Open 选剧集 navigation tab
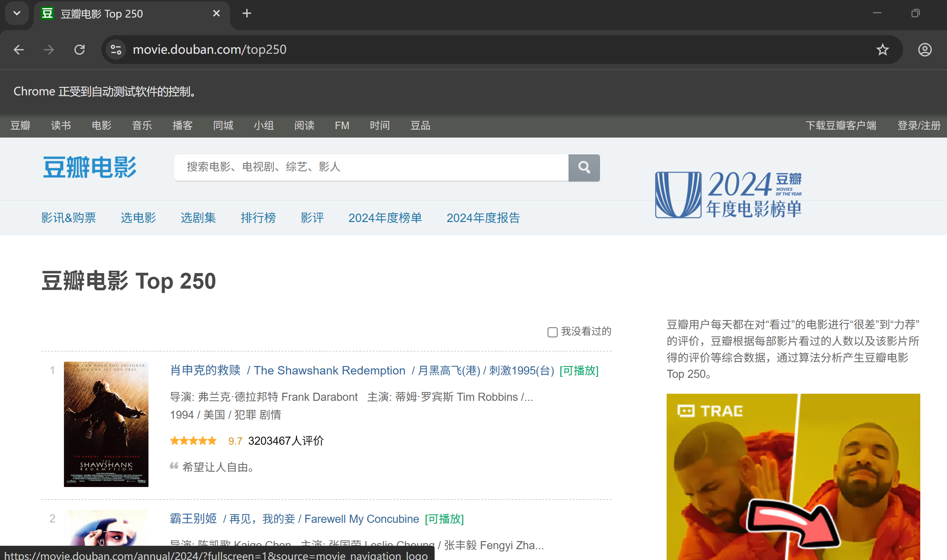947x560 pixels. tap(198, 218)
